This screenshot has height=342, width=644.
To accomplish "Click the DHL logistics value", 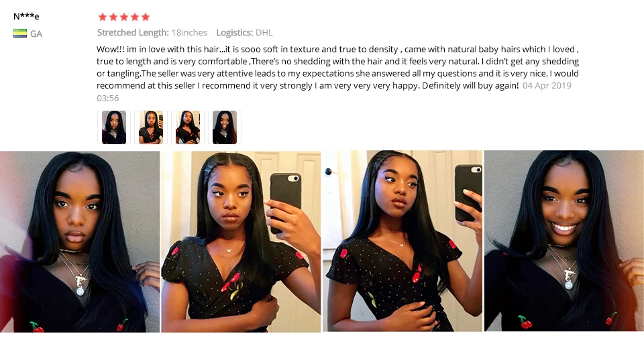I will [264, 32].
